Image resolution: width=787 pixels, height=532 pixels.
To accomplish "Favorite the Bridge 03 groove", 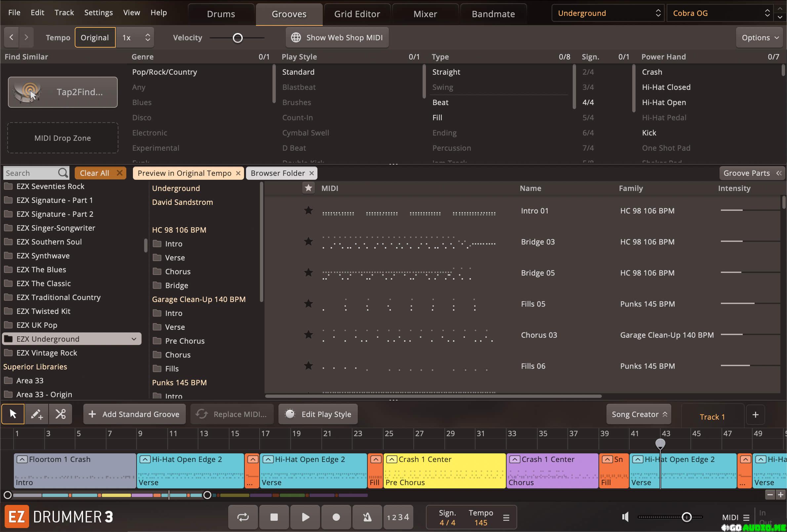I will pos(308,242).
